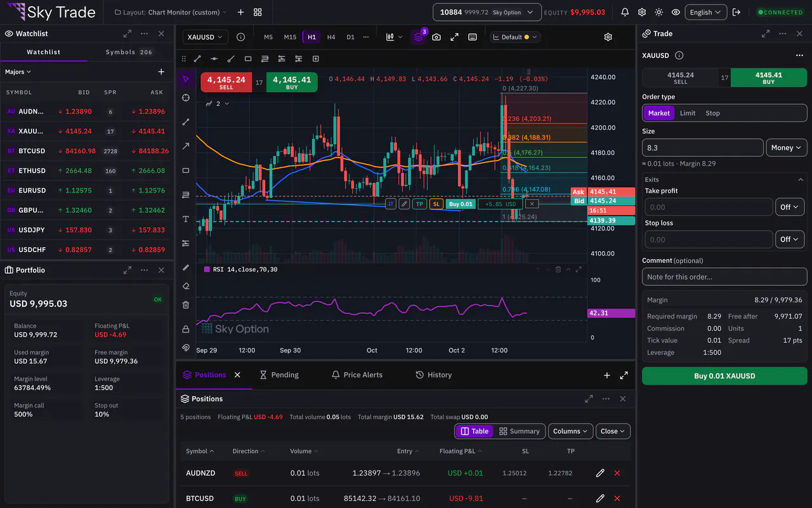
Task: Open the chart type dropdown
Action: coord(394,37)
